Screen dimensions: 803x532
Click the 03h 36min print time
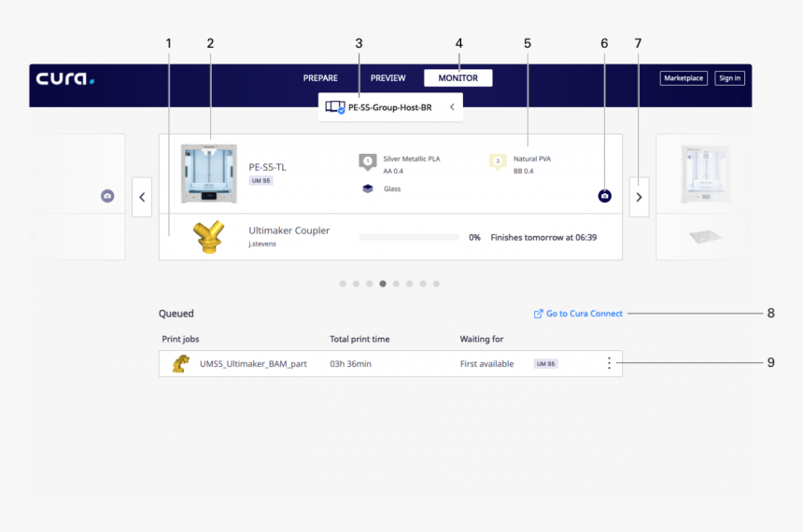(350, 364)
